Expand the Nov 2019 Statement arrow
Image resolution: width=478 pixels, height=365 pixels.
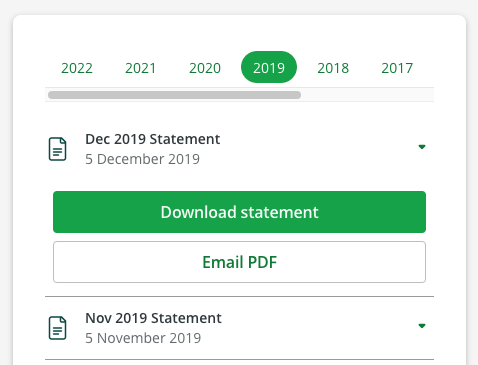coord(422,326)
